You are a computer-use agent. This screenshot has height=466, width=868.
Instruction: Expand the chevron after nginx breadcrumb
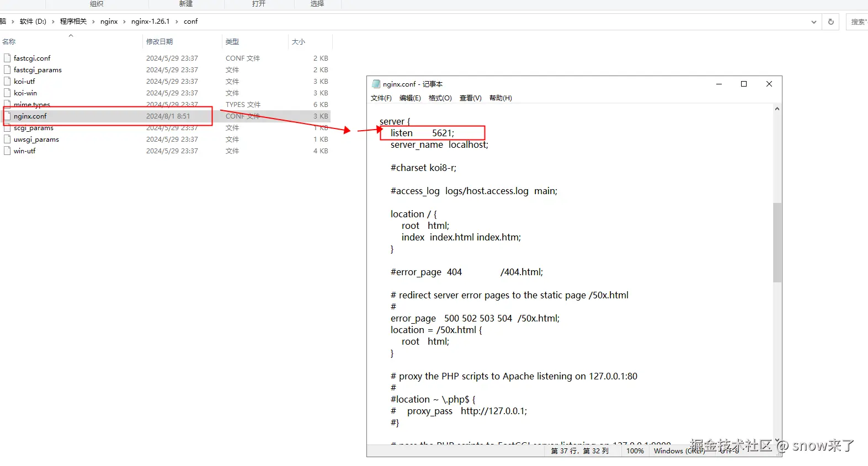(124, 22)
